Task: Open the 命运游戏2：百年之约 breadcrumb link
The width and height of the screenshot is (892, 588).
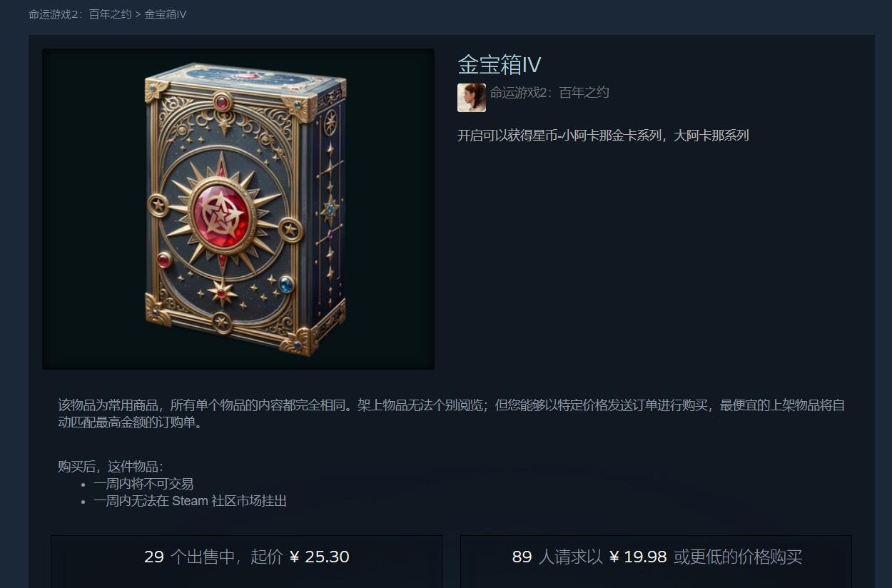Action: coord(80,14)
